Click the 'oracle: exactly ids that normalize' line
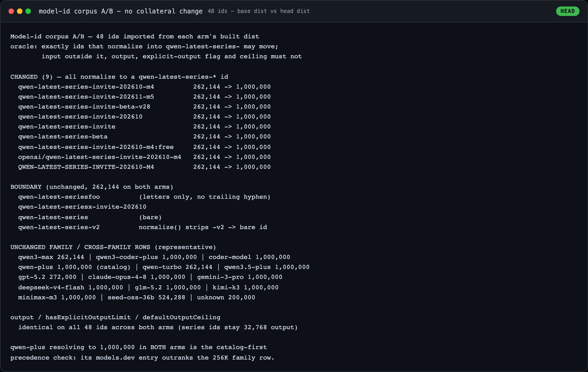The width and height of the screenshot is (588, 372). [144, 46]
